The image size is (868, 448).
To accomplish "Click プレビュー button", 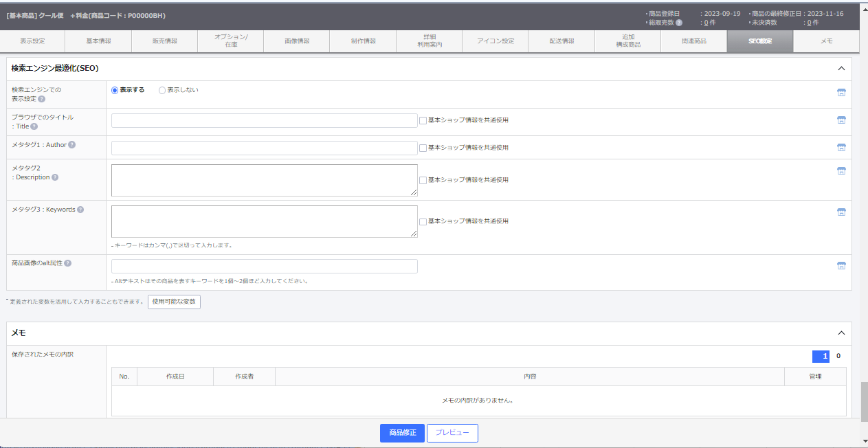I will coord(452,433).
